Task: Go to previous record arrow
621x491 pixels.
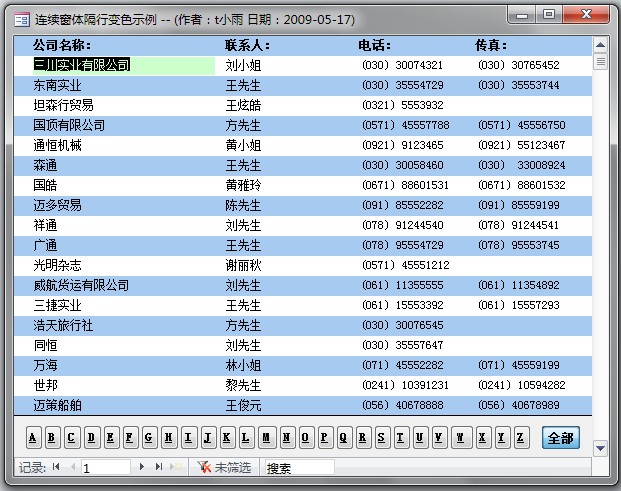Action: [73, 467]
